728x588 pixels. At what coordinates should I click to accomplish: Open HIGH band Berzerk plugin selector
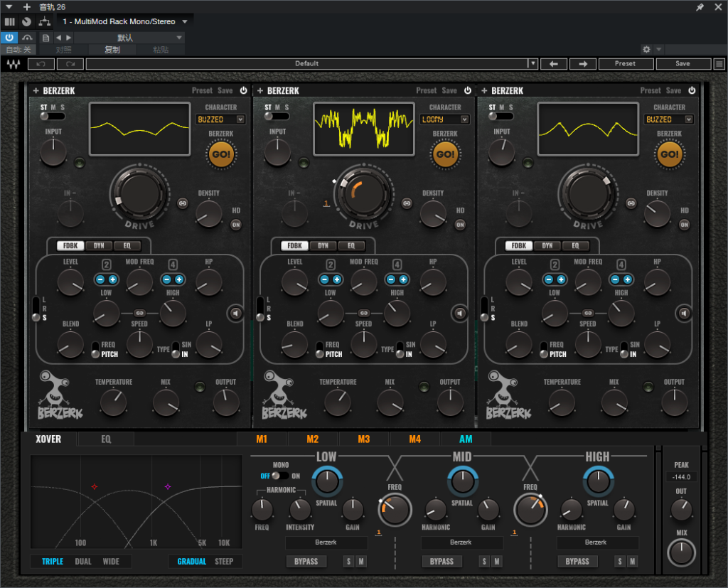(597, 542)
